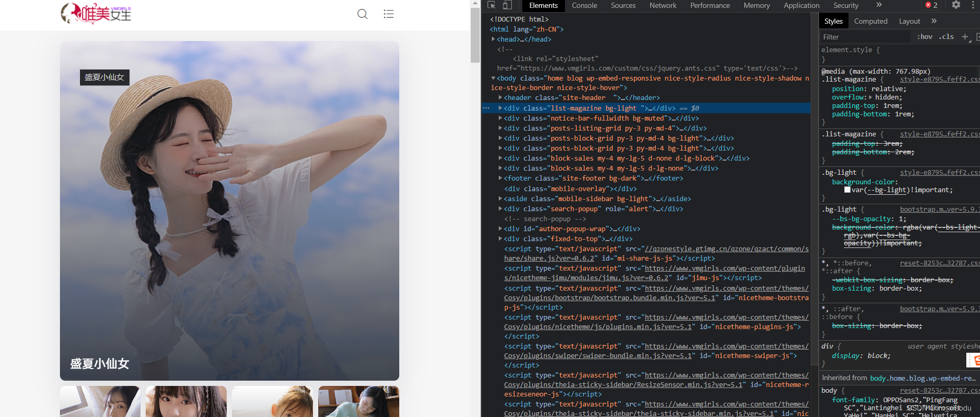Switch to the Elements tab

pyautogui.click(x=543, y=5)
